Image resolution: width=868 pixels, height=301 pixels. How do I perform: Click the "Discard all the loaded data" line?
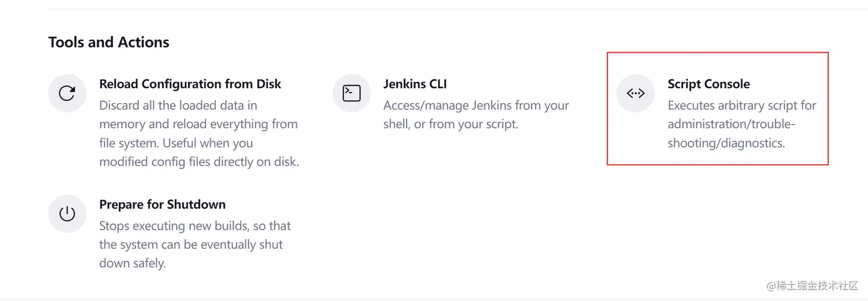click(x=178, y=106)
